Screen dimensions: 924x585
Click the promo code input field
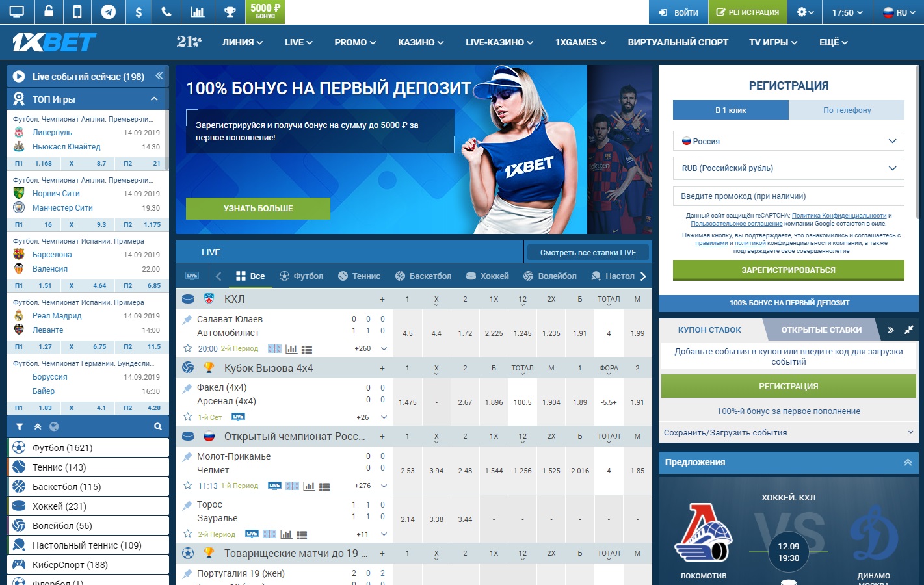788,196
